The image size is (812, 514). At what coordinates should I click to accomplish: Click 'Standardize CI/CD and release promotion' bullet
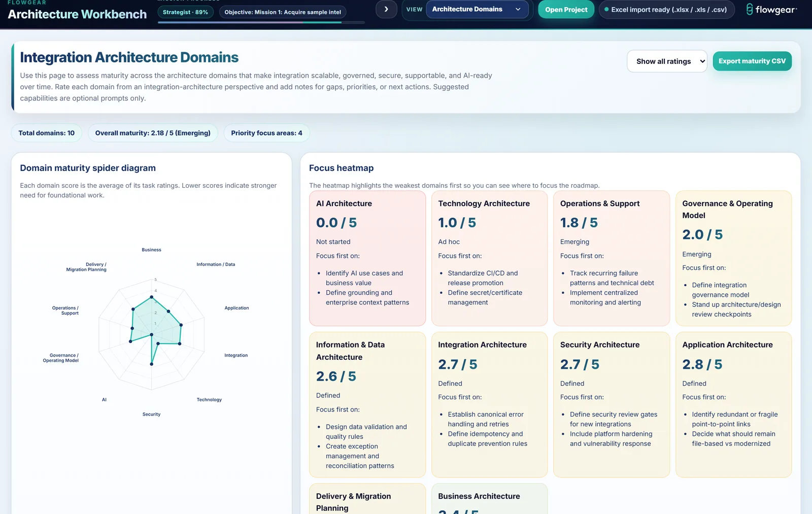coord(483,278)
